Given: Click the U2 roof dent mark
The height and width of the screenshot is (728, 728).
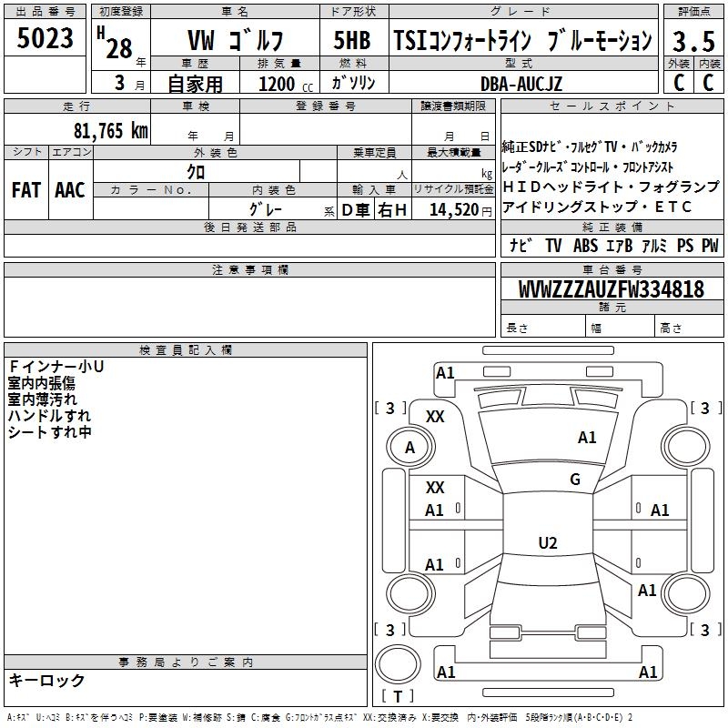Looking at the screenshot, I should (548, 542).
